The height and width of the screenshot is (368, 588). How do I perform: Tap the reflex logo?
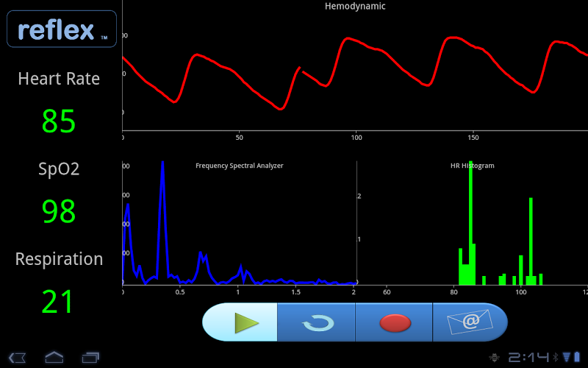point(62,29)
